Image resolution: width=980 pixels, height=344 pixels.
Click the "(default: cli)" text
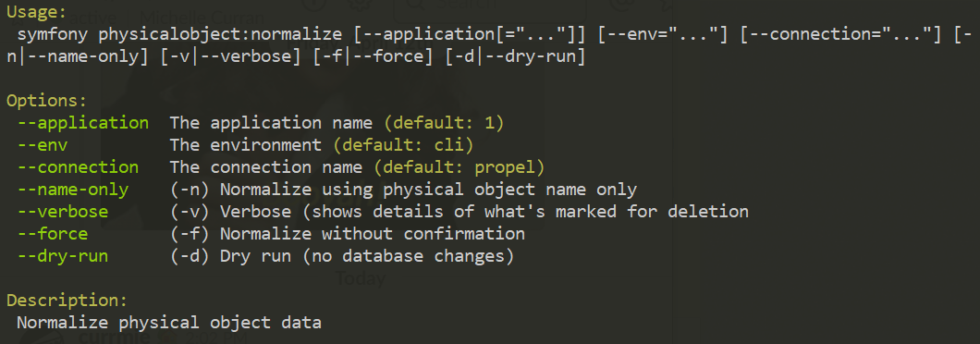404,145
